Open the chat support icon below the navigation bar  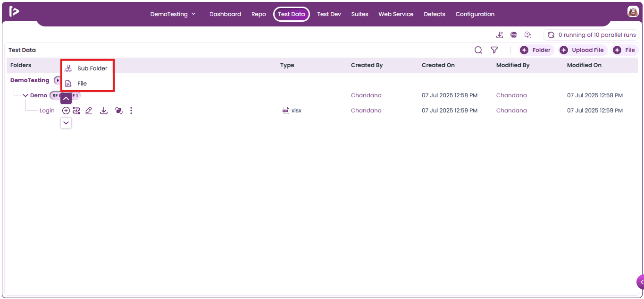528,35
